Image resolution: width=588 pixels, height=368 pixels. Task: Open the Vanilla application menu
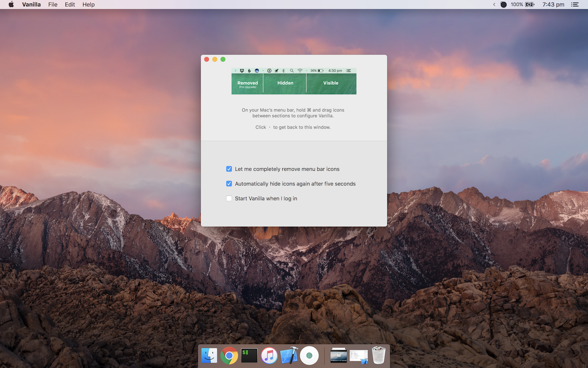tap(31, 5)
